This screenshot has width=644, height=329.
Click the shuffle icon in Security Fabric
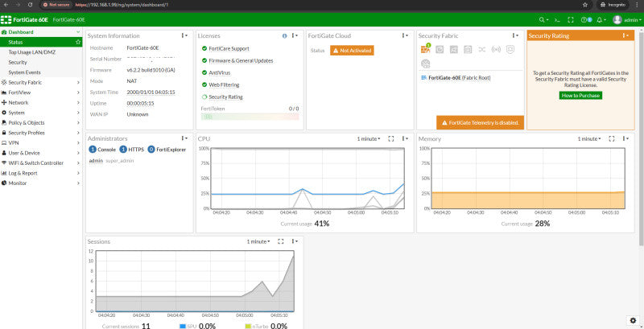(x=481, y=50)
